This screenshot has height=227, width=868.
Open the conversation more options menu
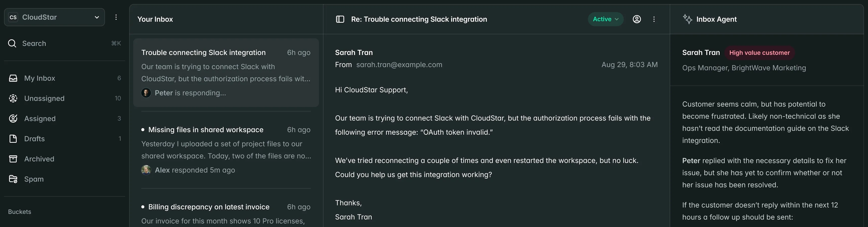click(654, 19)
